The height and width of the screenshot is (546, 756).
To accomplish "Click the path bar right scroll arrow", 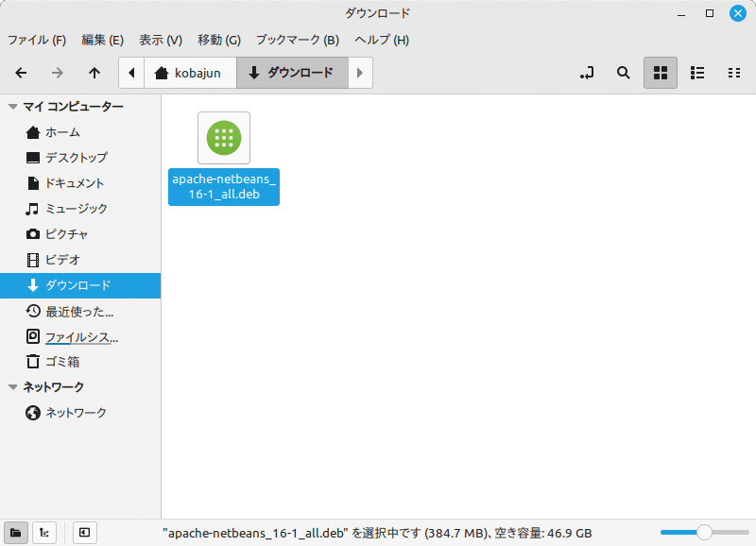I will [360, 73].
